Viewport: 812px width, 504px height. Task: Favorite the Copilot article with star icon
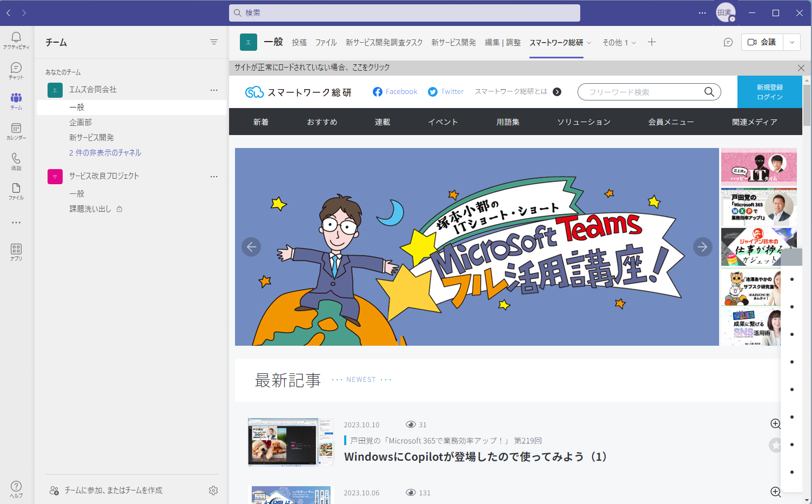pos(776,445)
